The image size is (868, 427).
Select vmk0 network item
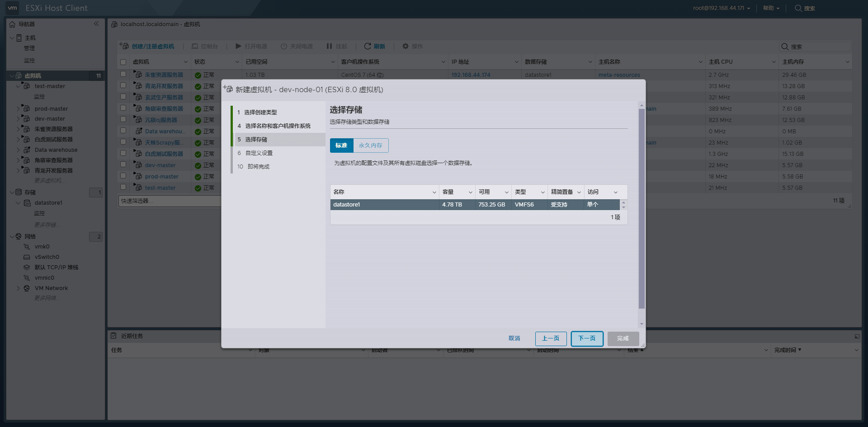[42, 247]
